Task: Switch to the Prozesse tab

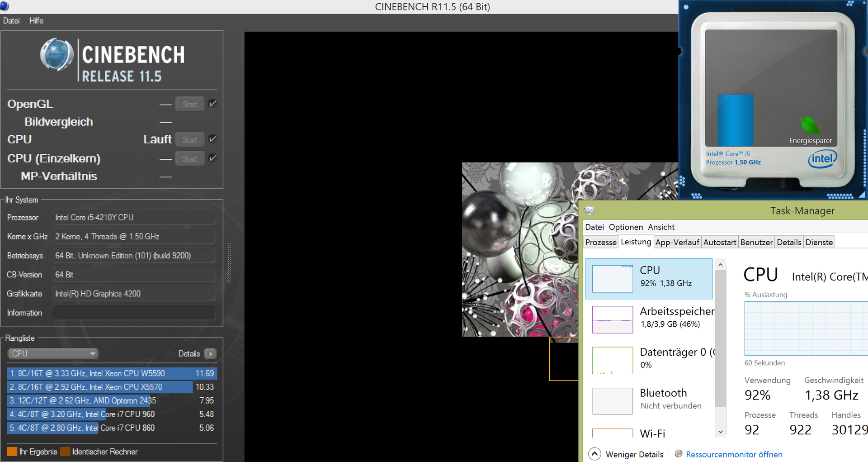Action: click(601, 242)
